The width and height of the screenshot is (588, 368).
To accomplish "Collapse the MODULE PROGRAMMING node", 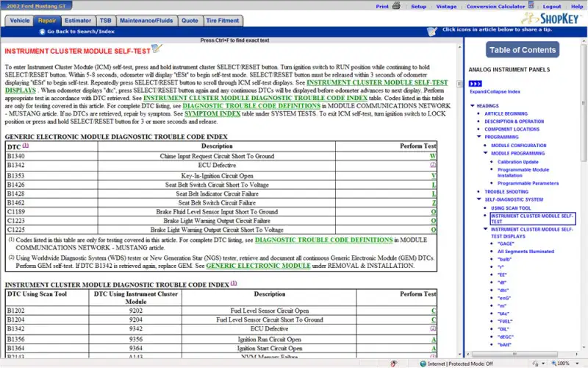I will tap(485, 153).
